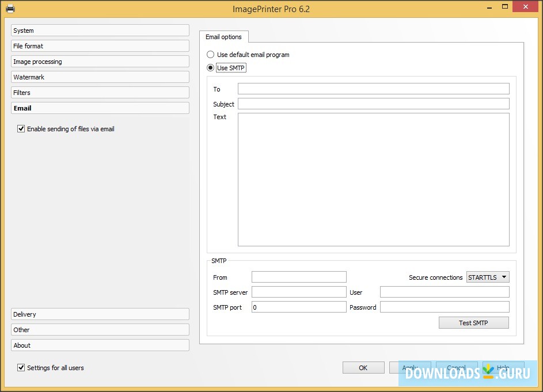Open the Filters section
The image size is (543, 392).
(x=100, y=92)
